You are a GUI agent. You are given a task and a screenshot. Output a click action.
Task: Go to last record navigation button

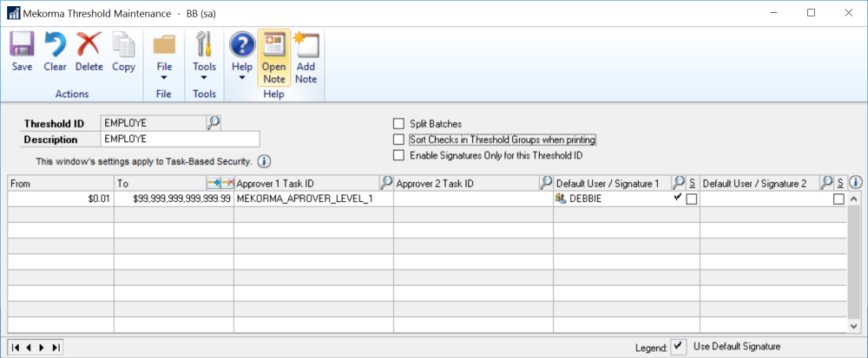[x=55, y=348]
